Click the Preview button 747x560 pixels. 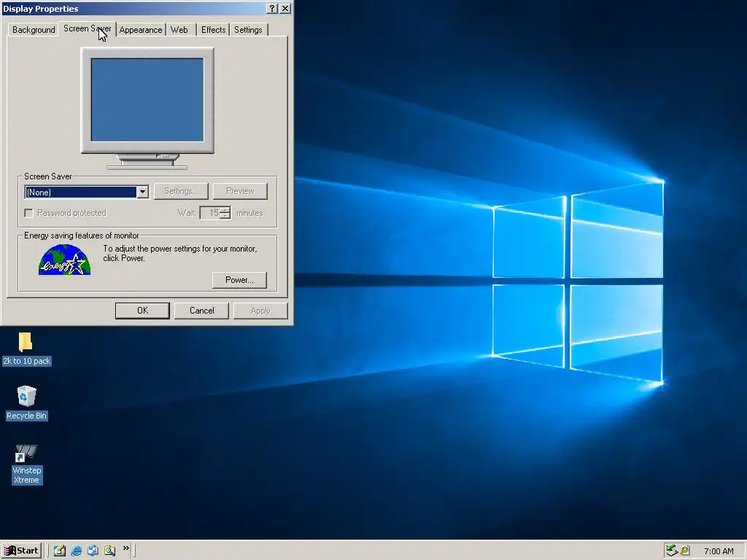coord(240,191)
